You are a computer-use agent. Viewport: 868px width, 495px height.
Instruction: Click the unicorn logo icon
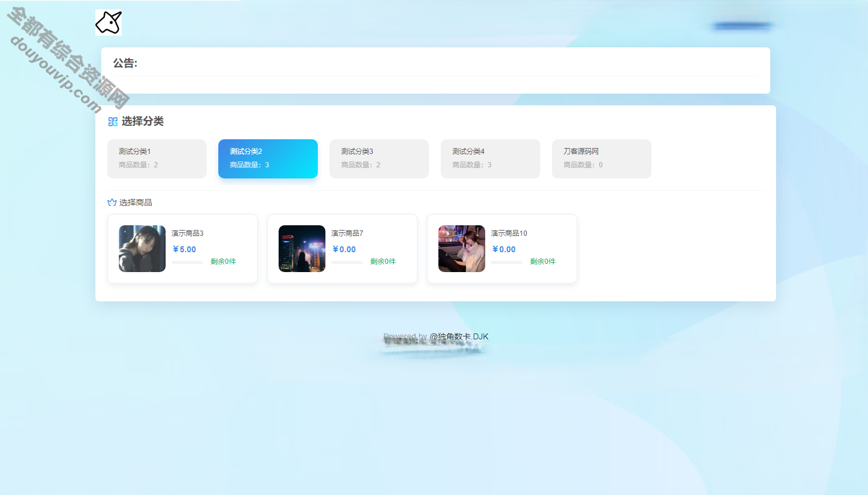tap(108, 22)
